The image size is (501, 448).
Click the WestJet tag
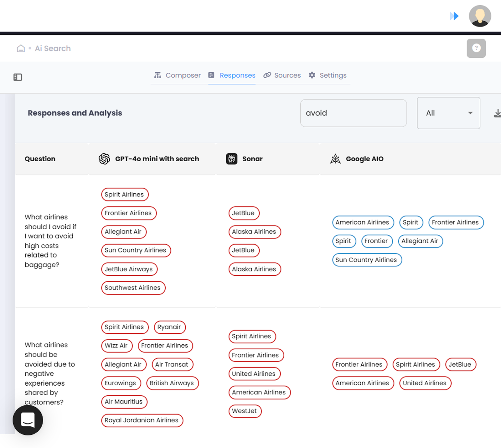pyautogui.click(x=245, y=411)
